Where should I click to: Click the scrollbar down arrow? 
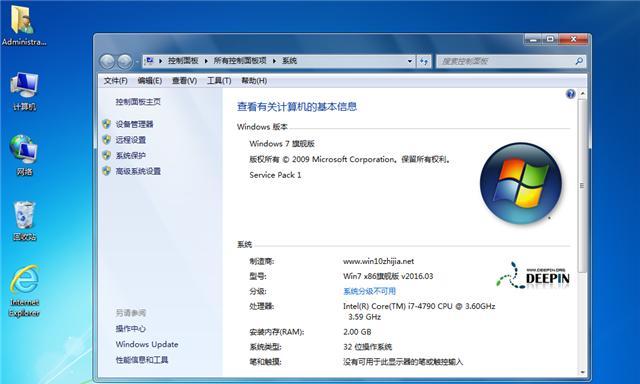click(x=582, y=372)
